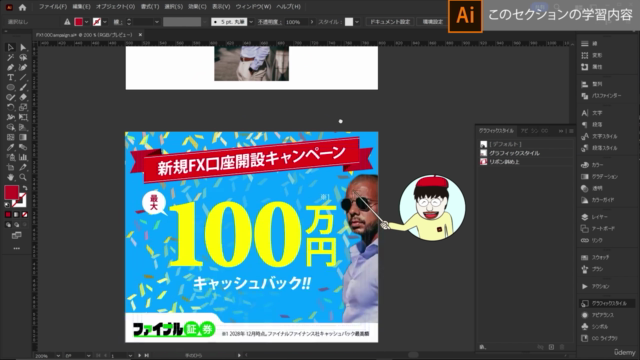
Task: Reset to default fill and stroke
Action: pos(7,204)
